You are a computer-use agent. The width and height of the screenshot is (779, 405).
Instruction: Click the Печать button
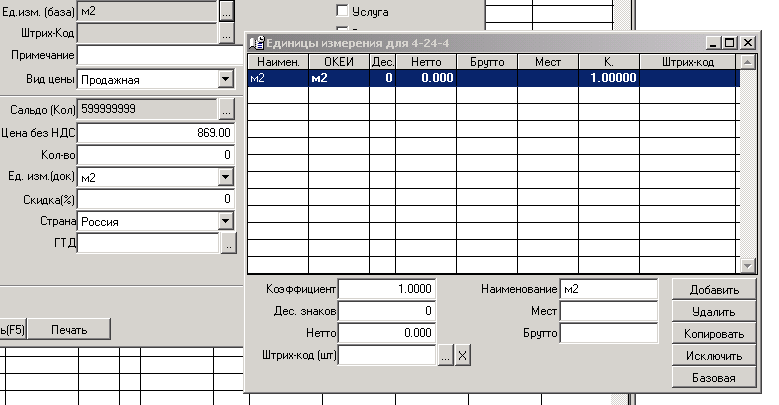(x=69, y=329)
